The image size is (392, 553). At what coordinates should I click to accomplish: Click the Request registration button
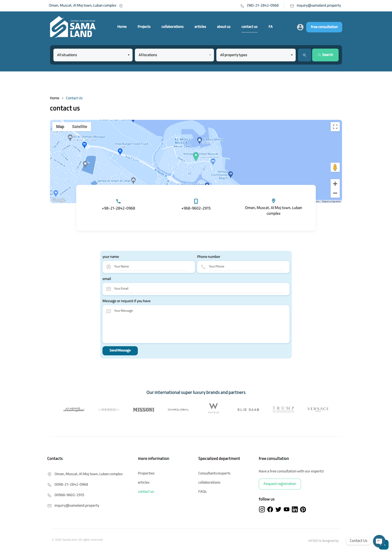(280, 484)
